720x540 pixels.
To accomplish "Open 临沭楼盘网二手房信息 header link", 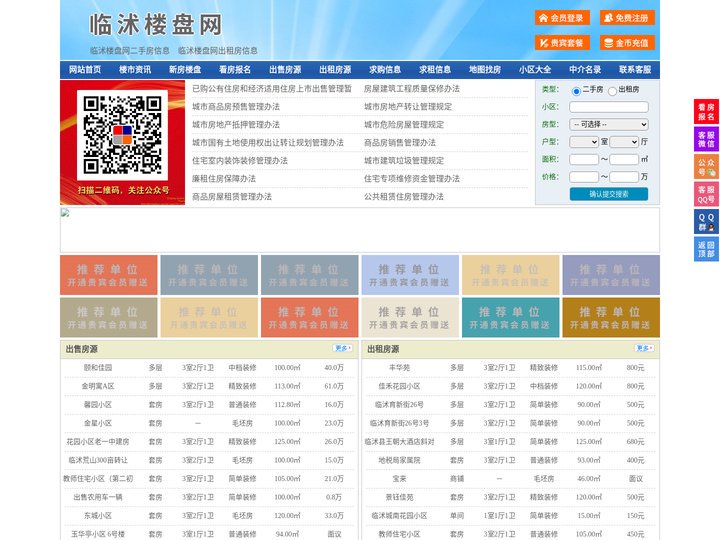I will pyautogui.click(x=129, y=51).
